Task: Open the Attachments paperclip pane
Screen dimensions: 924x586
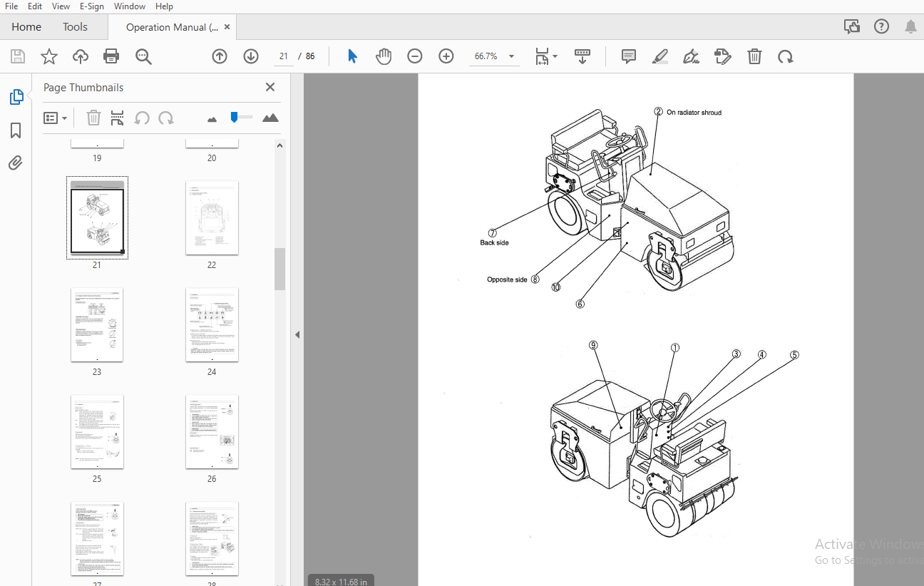Action: pyautogui.click(x=16, y=163)
